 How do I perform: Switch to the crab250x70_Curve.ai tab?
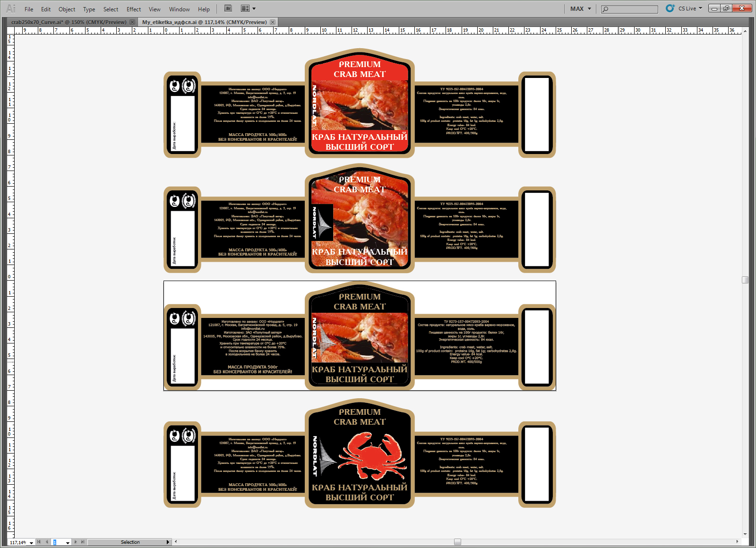click(69, 22)
